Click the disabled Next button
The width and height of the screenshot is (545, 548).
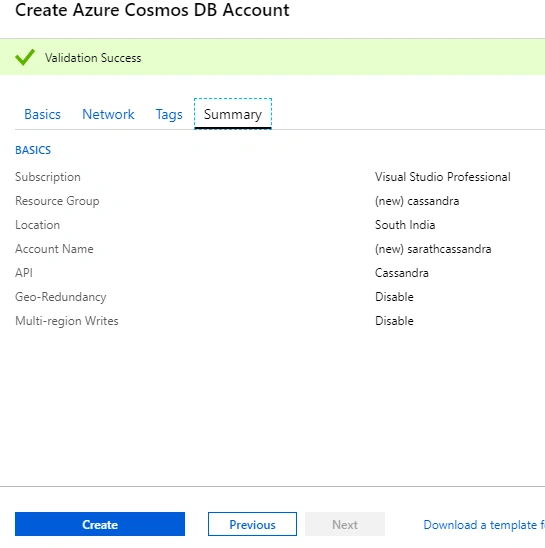coord(345,524)
